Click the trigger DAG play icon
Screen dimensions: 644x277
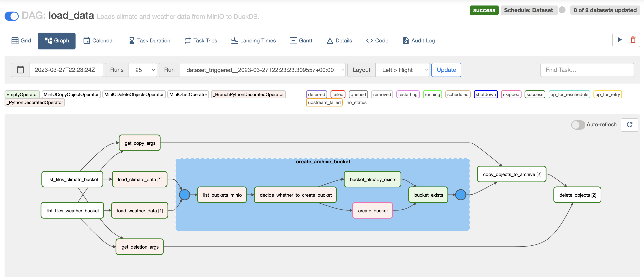coord(619,40)
